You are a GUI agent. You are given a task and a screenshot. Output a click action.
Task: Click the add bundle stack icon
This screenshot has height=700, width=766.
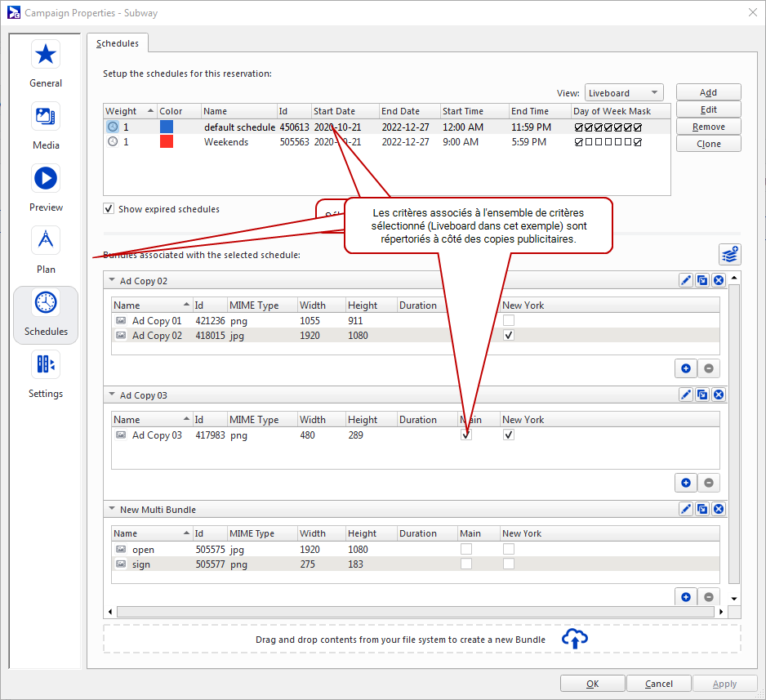point(729,254)
